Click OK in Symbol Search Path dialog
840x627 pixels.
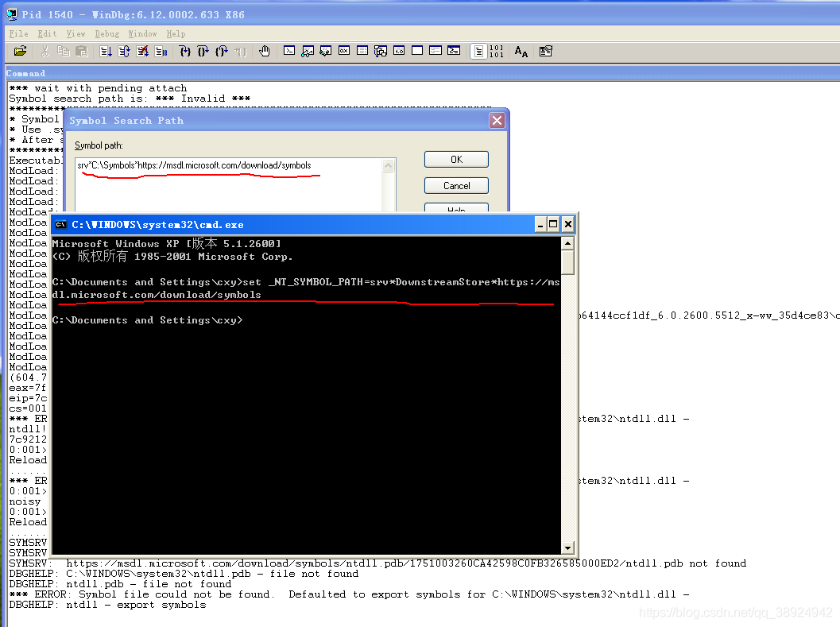coord(456,159)
